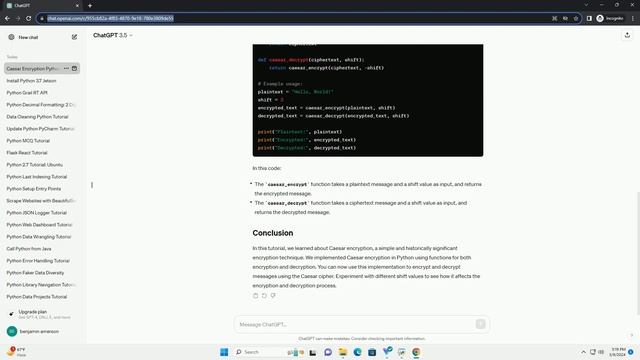640x360 pixels.
Task: Click the Conclusion heading
Action: coord(273,233)
